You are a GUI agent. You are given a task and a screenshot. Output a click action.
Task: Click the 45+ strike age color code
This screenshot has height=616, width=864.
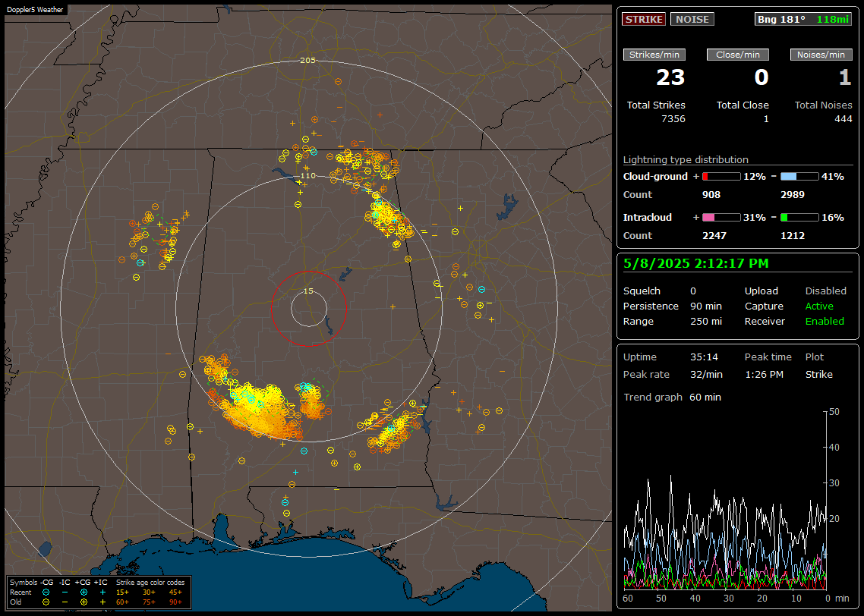[175, 592]
